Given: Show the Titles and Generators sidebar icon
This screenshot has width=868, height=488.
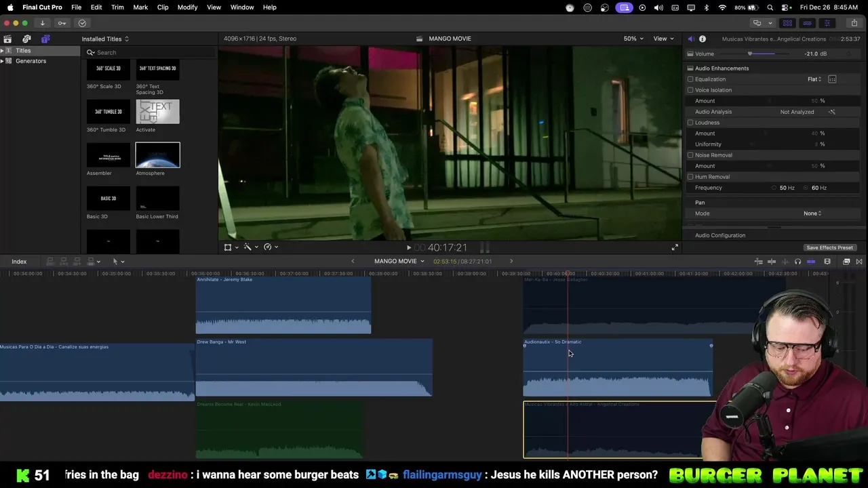Looking at the screenshot, I should click(x=45, y=39).
